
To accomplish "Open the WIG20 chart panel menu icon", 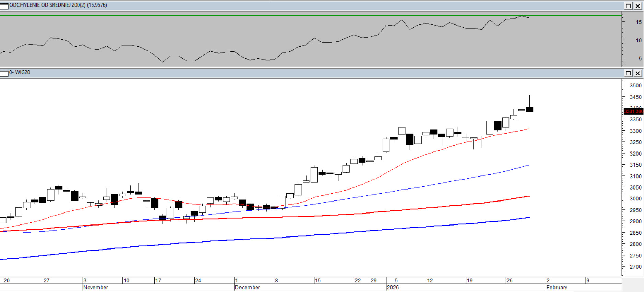I will [x=4, y=73].
